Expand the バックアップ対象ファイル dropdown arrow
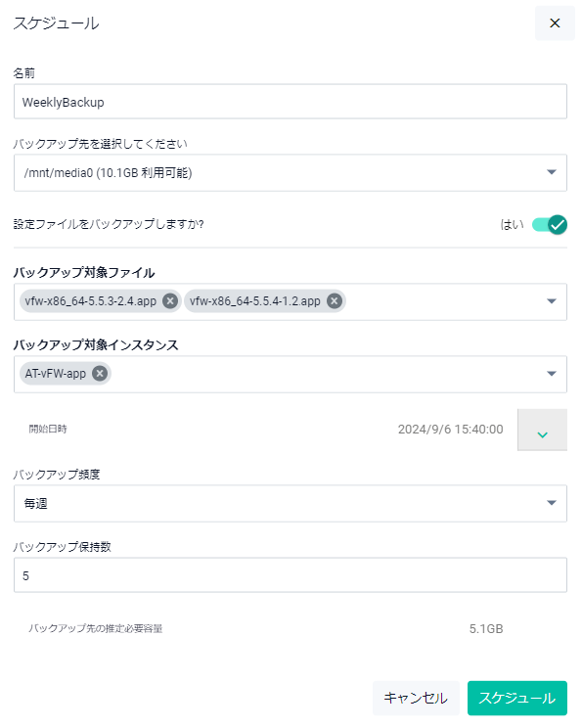The height and width of the screenshot is (728, 582). tap(552, 301)
